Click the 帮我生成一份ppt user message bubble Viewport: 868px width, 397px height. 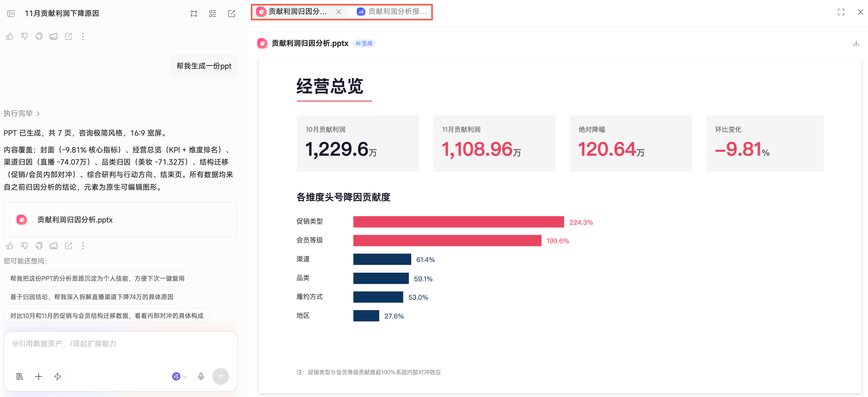pos(204,66)
